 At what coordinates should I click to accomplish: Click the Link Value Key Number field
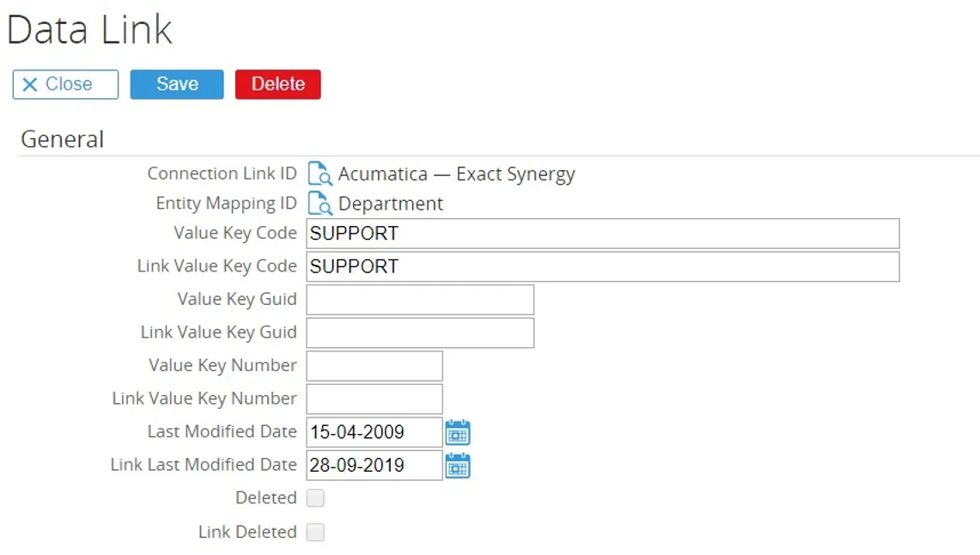(x=374, y=398)
